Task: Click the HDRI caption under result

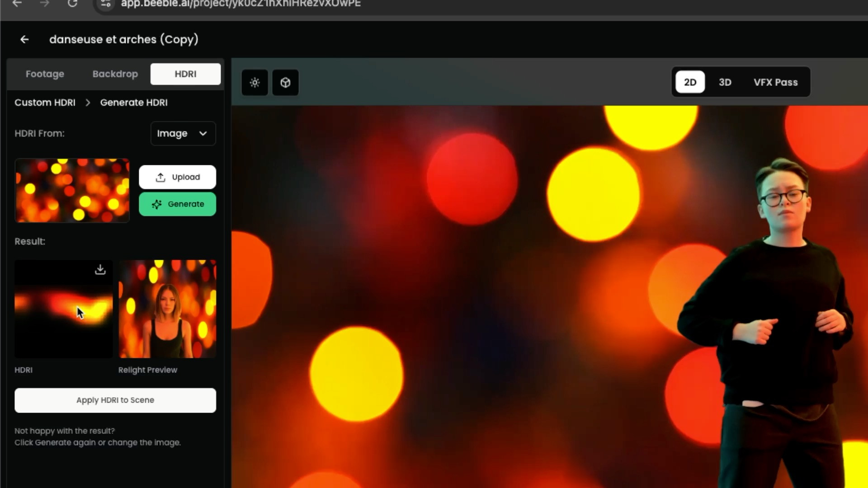Action: click(24, 370)
